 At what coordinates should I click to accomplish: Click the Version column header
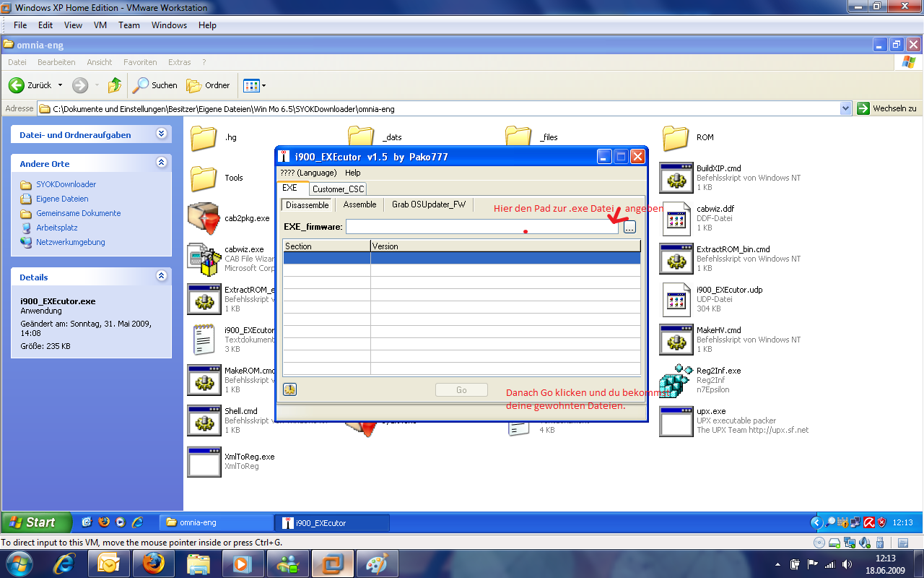click(x=505, y=246)
